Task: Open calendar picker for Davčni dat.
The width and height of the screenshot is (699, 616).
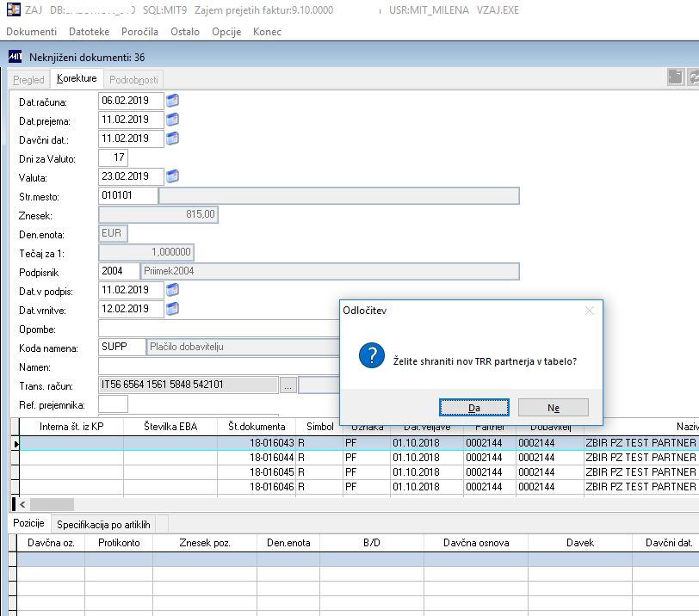Action: pos(172,139)
